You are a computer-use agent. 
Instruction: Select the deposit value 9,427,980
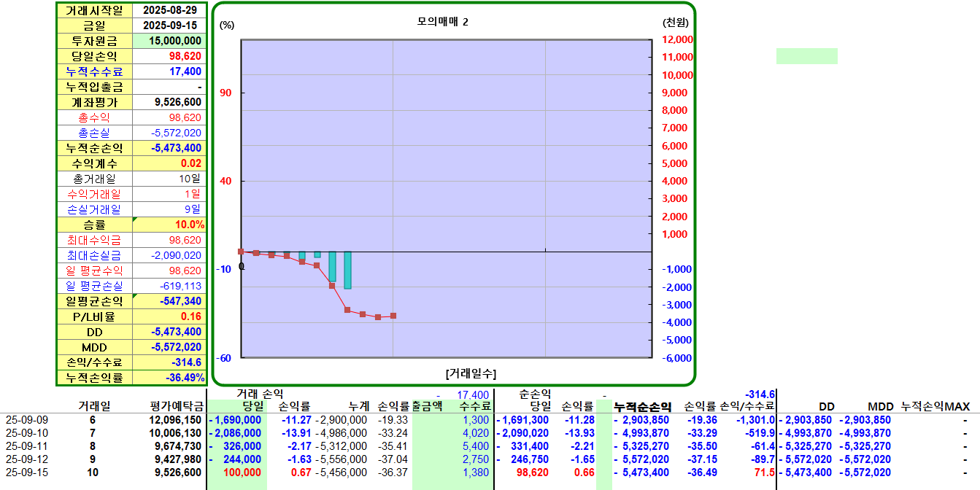pyautogui.click(x=179, y=459)
